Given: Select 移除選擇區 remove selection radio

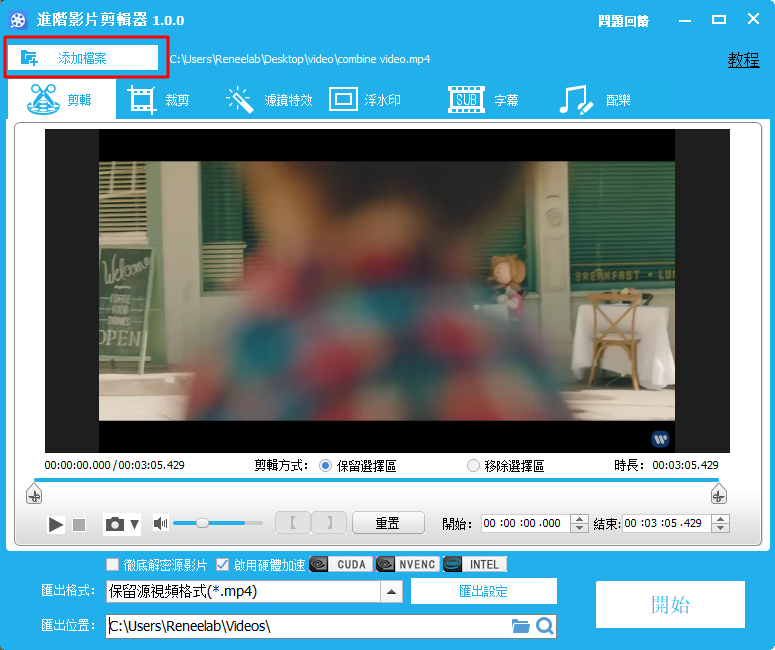Looking at the screenshot, I should pyautogui.click(x=473, y=466).
